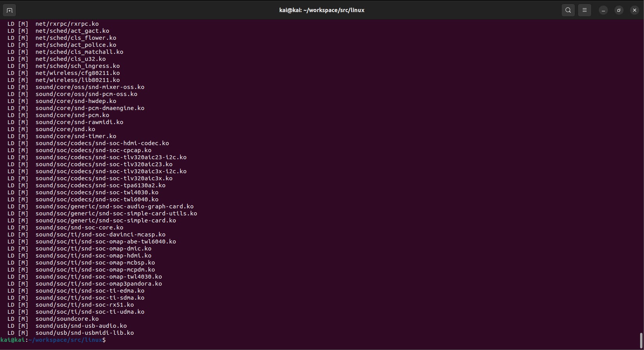Screen dimensions: 644x350
Task: Click snd-soc-tpa6130a2.ko line
Action: point(86,185)
